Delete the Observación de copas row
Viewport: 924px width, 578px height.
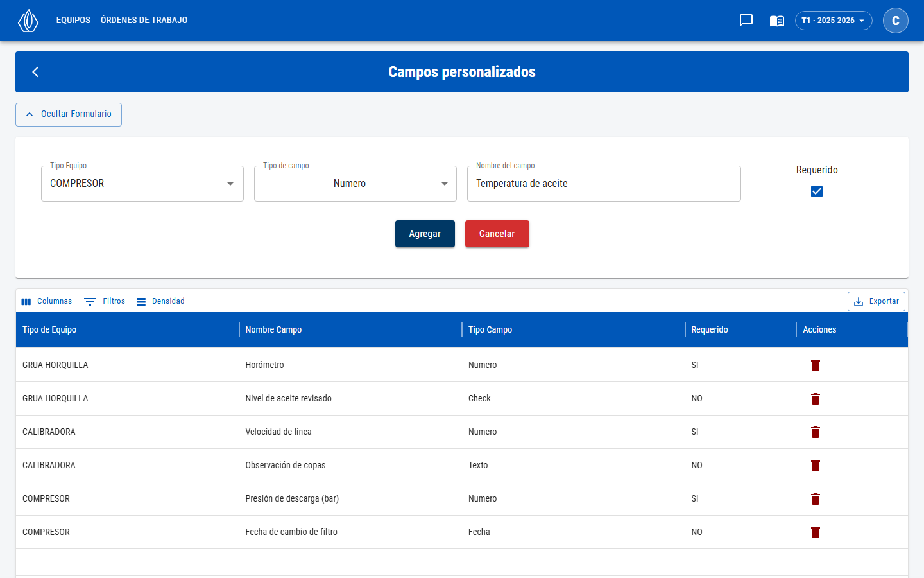pos(816,466)
